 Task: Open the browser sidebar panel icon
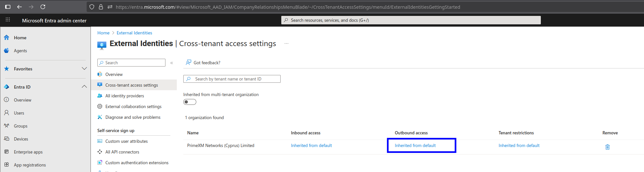(8, 7)
